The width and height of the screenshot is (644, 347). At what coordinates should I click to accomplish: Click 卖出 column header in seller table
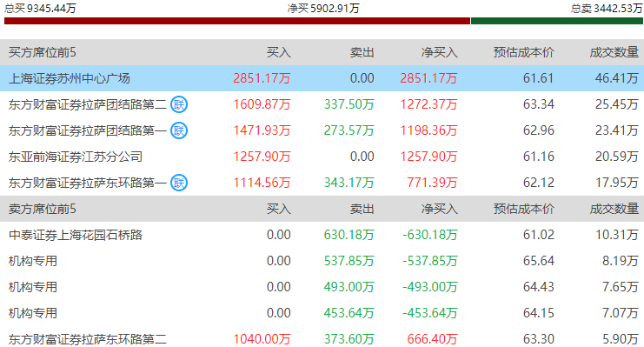click(362, 209)
